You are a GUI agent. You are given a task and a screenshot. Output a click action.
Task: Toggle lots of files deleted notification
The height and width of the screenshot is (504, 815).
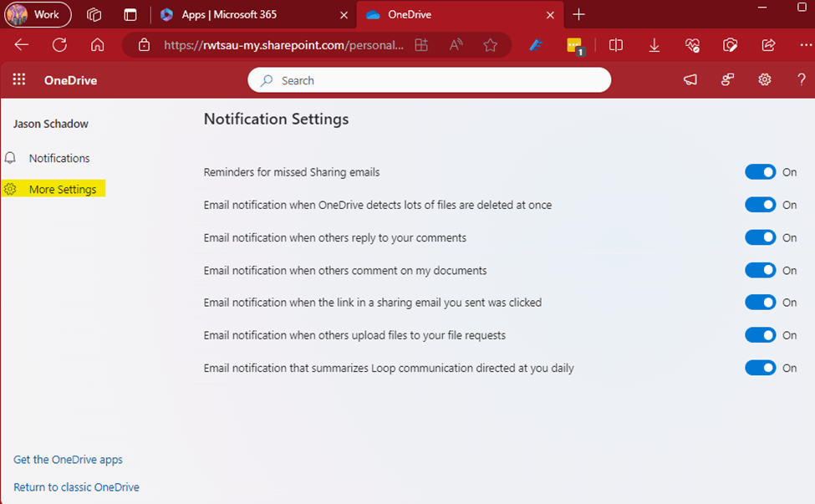coord(761,205)
